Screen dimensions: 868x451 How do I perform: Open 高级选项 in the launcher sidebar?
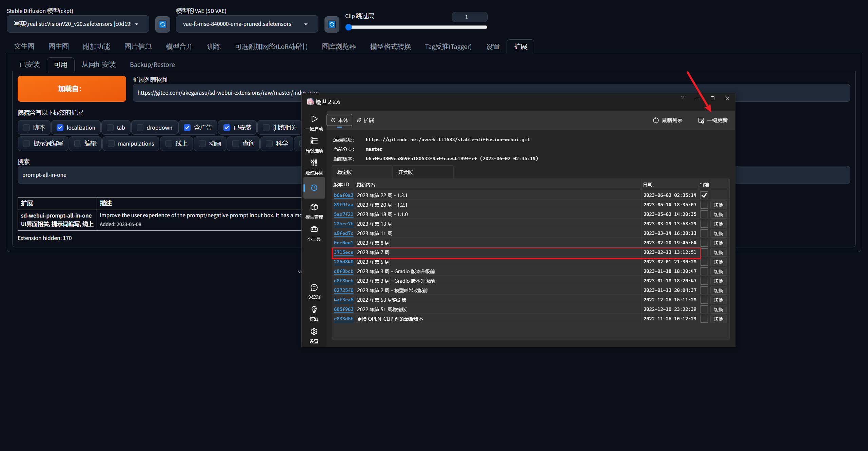[314, 141]
